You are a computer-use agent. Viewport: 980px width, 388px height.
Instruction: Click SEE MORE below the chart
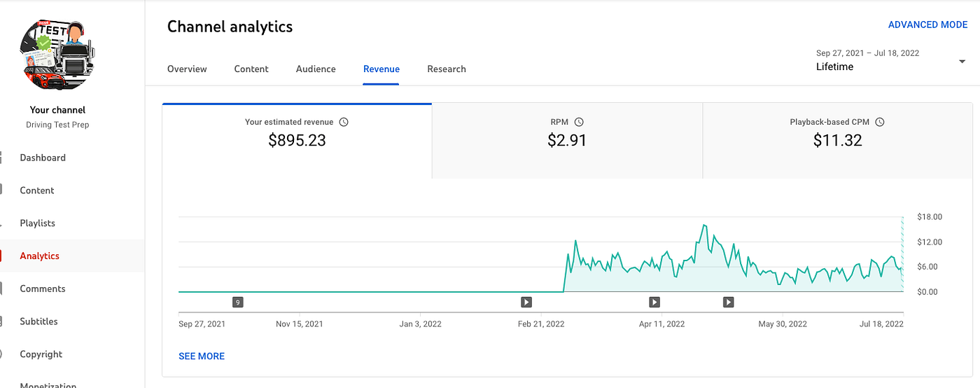pyautogui.click(x=202, y=356)
